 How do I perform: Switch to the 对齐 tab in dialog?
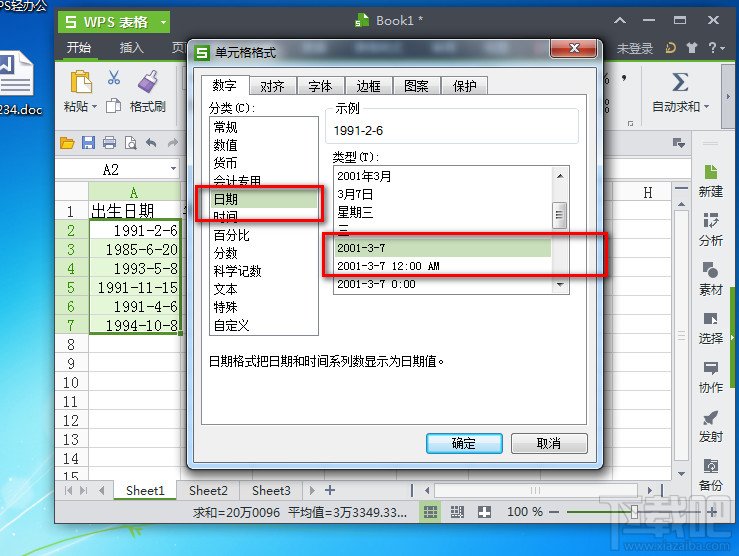tap(267, 86)
